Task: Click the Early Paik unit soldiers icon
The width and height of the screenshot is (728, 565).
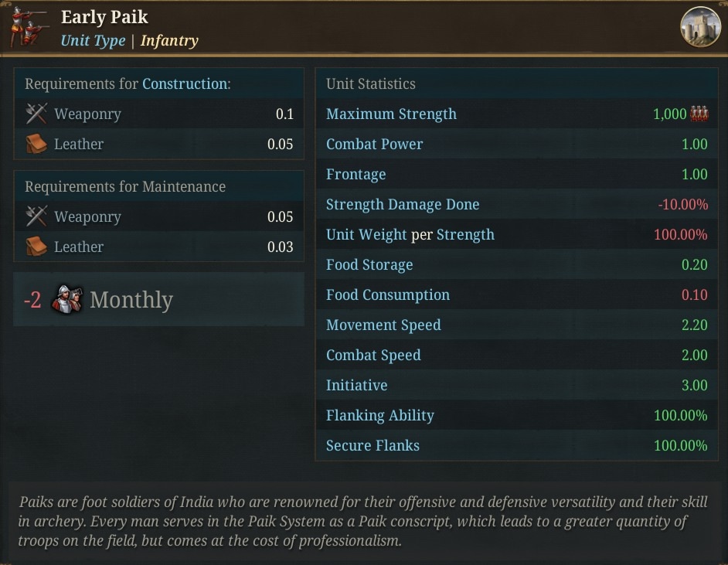Action: (29, 26)
